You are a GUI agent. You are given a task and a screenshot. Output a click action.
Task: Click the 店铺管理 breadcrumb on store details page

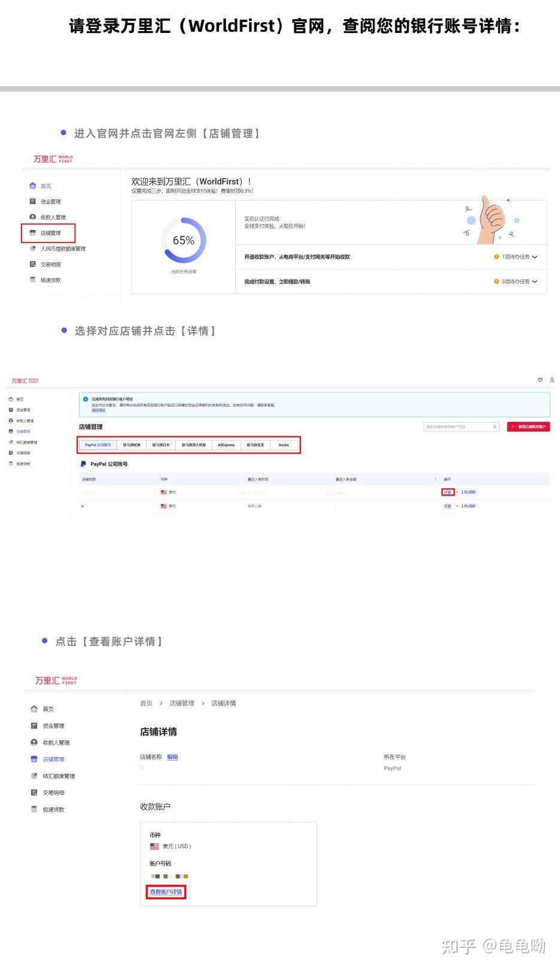click(182, 703)
